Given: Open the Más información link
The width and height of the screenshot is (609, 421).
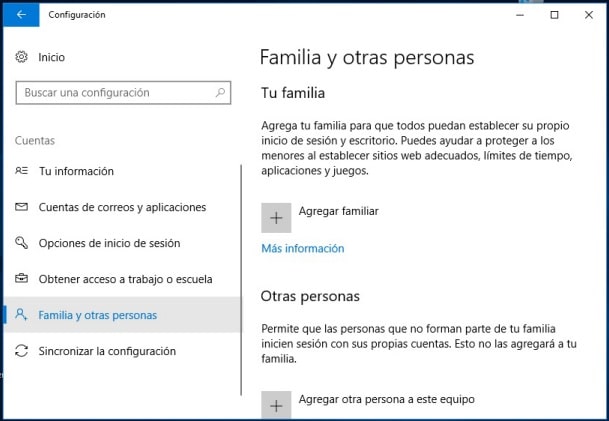Looking at the screenshot, I should pyautogui.click(x=302, y=249).
